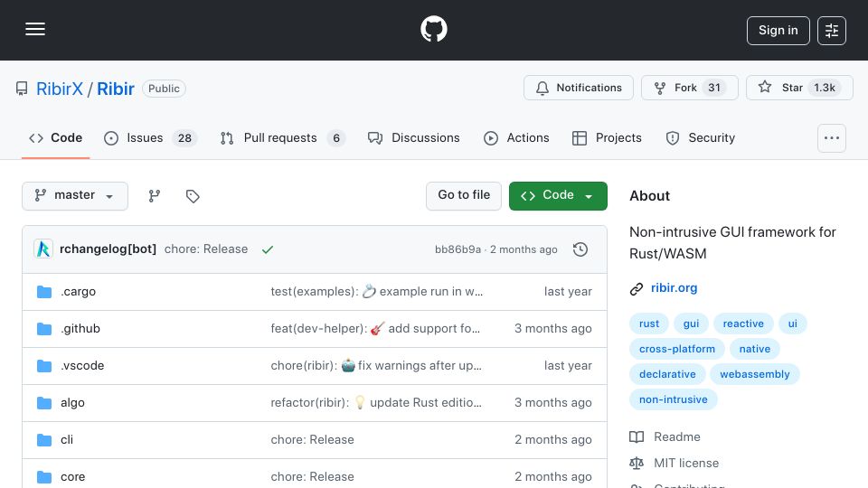This screenshot has height=488, width=868.
Task: Go to GitHub home via Octocat logo
Action: point(433,29)
